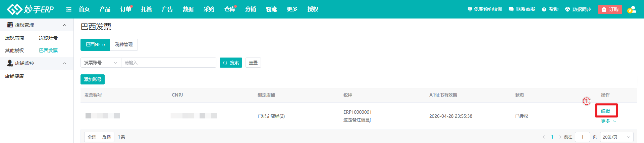Click the 添加账号 button
Screen dimensions: 644x143
[x=93, y=79]
